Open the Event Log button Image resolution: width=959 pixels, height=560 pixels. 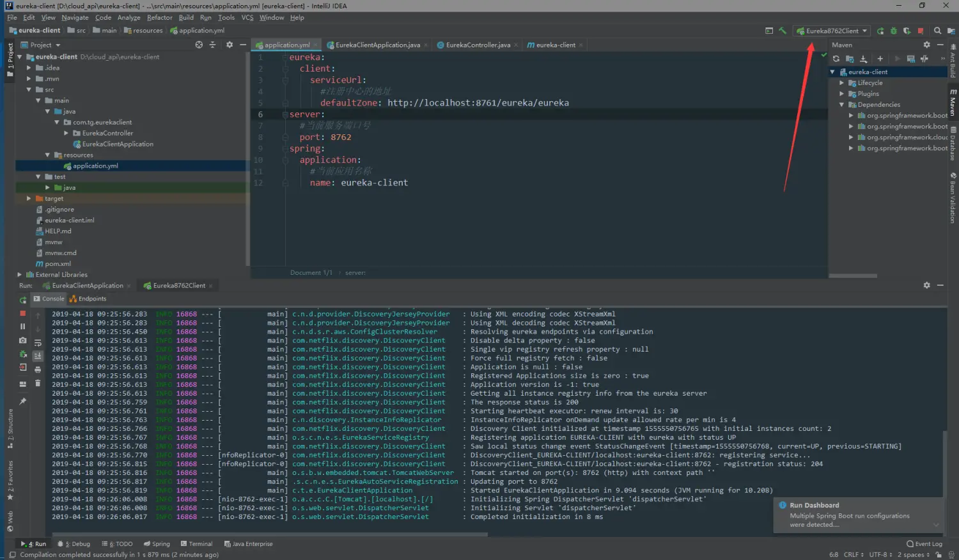(924, 544)
